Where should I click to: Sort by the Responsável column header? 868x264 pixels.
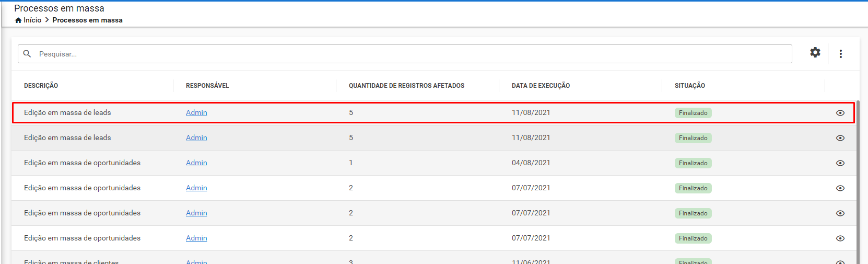207,86
